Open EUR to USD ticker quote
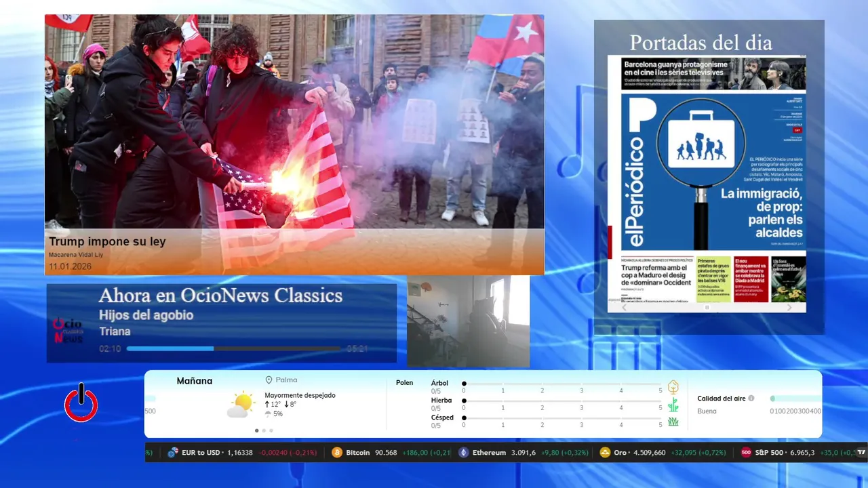This screenshot has width=868, height=488. (x=242, y=452)
